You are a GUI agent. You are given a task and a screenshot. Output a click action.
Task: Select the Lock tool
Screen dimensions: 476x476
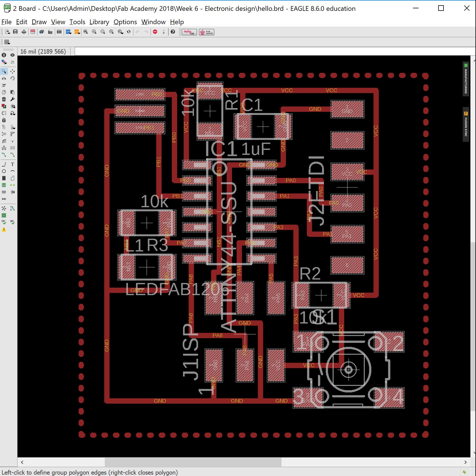[x=4, y=120]
